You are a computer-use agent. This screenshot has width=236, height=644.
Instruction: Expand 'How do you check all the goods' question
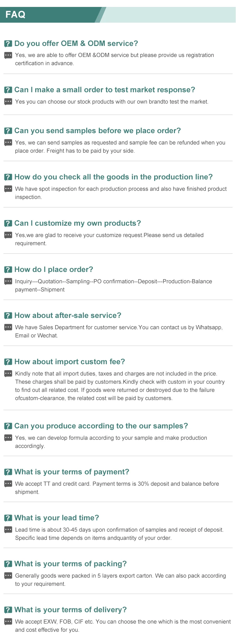coord(113,177)
